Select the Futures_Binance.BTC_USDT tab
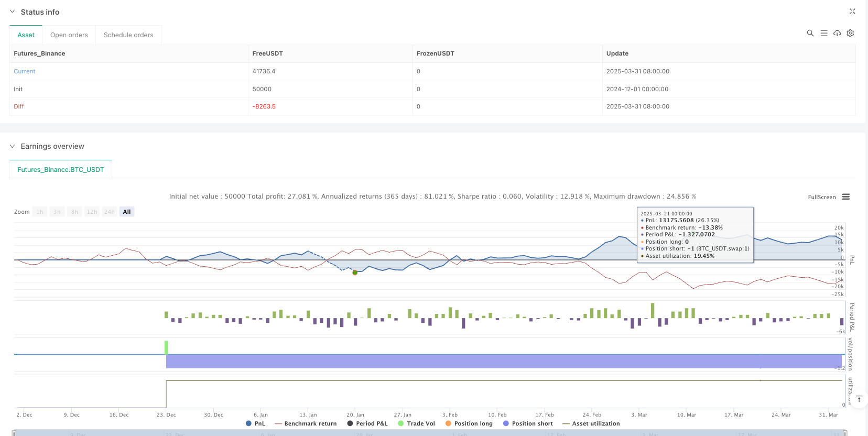Viewport: 868px width, 436px height. [61, 170]
